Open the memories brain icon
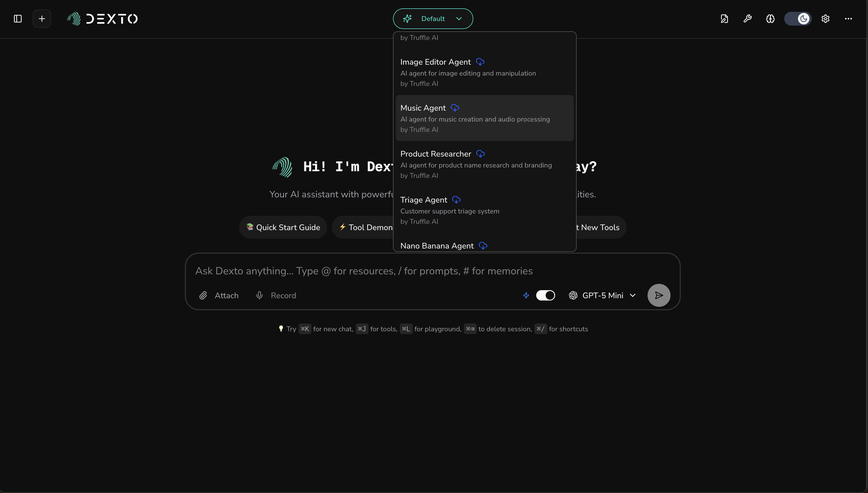868x493 pixels. click(770, 19)
